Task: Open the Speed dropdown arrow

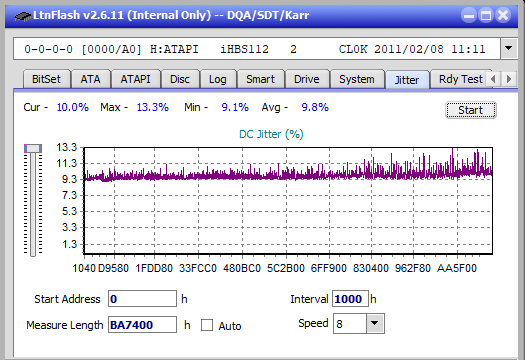Action: (x=375, y=323)
